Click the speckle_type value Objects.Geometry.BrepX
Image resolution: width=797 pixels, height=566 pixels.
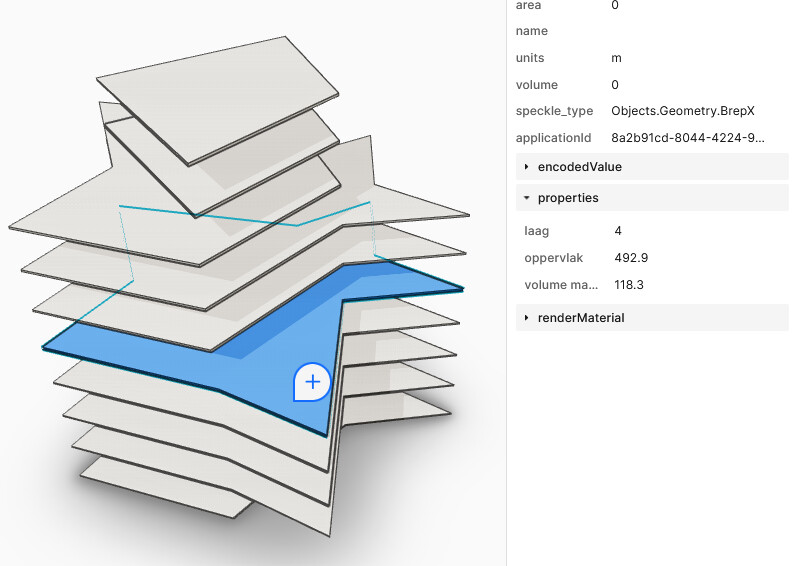[x=683, y=111]
